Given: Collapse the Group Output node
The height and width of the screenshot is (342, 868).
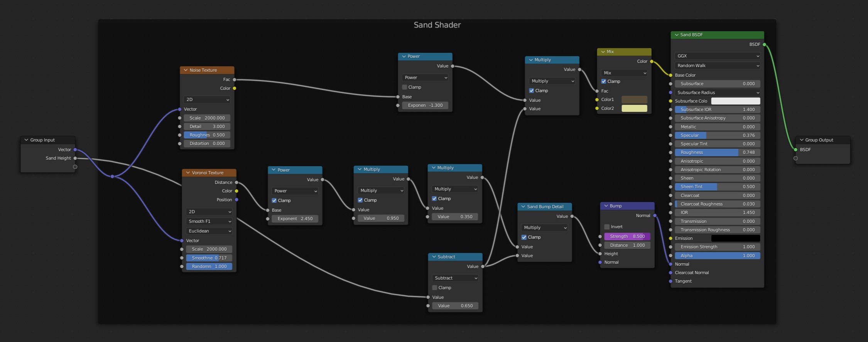Looking at the screenshot, I should pyautogui.click(x=801, y=140).
